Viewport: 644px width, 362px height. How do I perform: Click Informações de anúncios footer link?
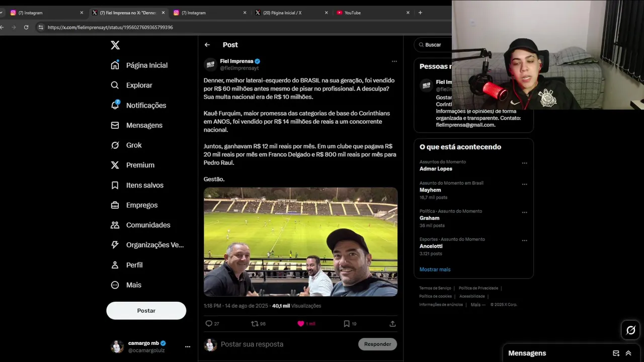(x=441, y=305)
